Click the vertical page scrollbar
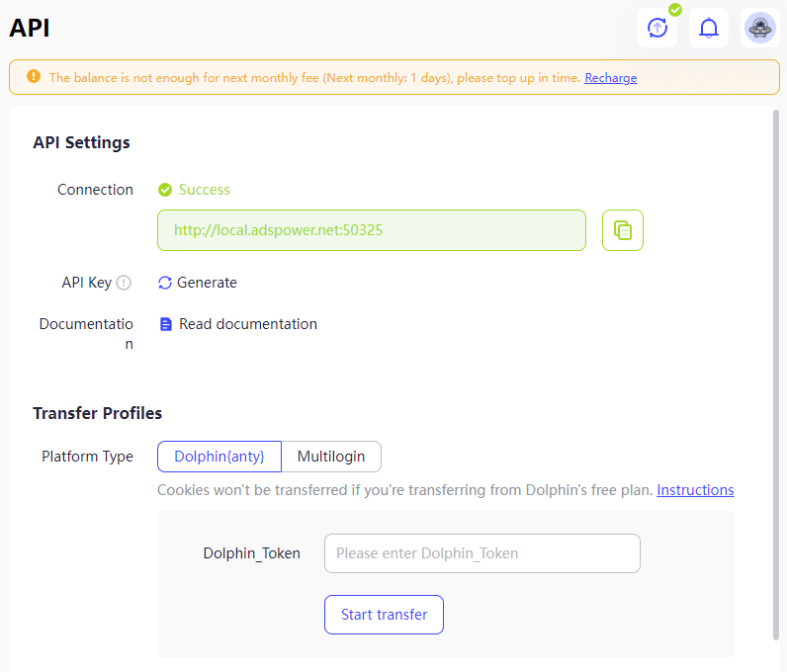The image size is (787, 672). [776, 375]
